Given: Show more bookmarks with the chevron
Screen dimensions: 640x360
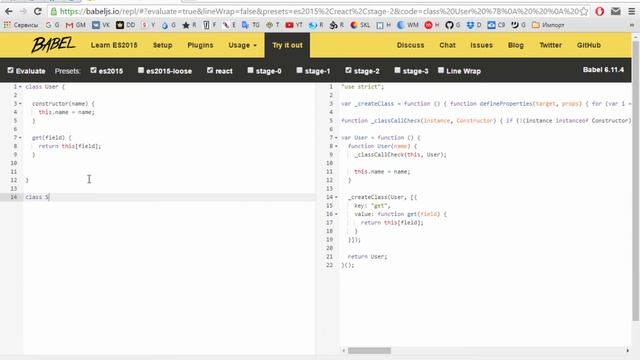Looking at the screenshot, I should point(632,25).
